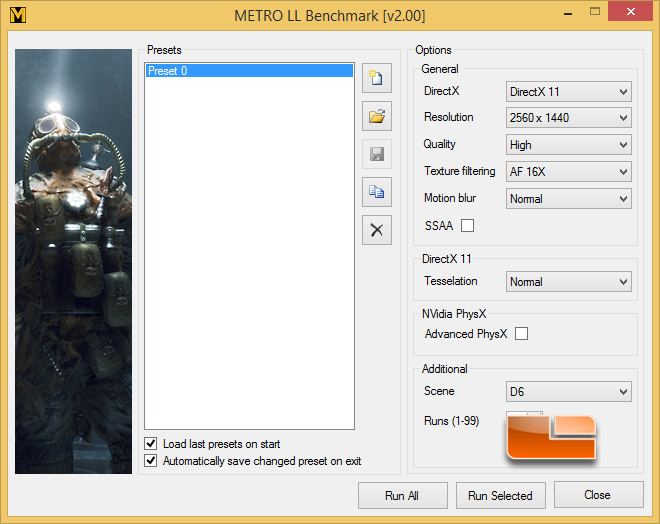This screenshot has height=524, width=660.
Task: Minimize the benchmark window
Action: click(x=568, y=13)
